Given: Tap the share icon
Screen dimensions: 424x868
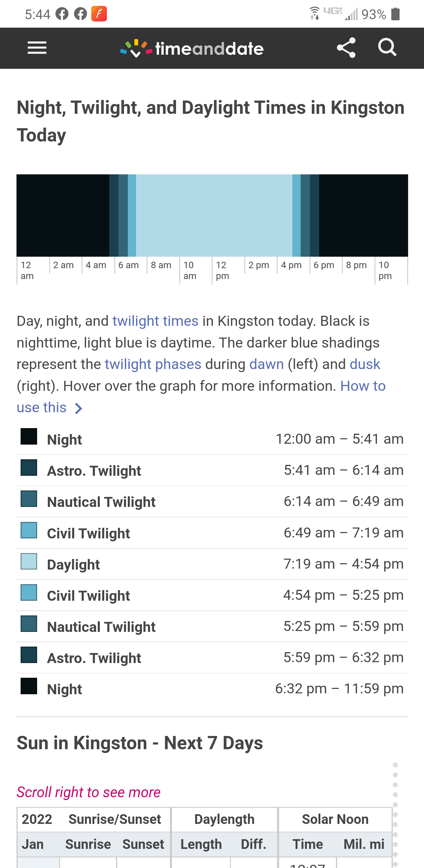Looking at the screenshot, I should point(346,48).
